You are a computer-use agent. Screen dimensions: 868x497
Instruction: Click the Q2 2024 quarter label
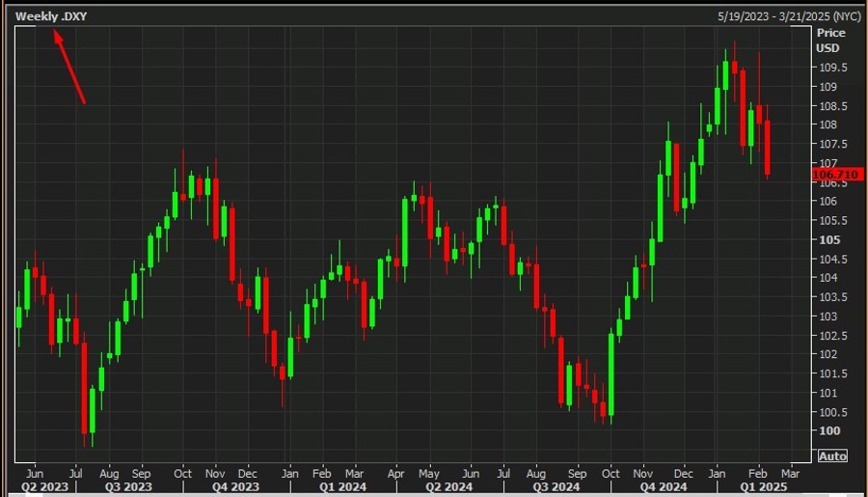448,487
